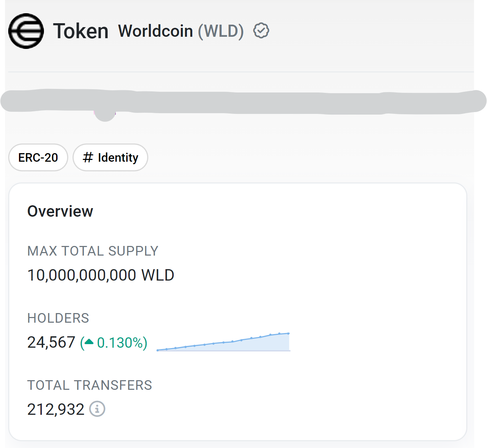Viewport: 487px width, 448px height.
Task: Click the last point on the holders chart
Action: 288,333
